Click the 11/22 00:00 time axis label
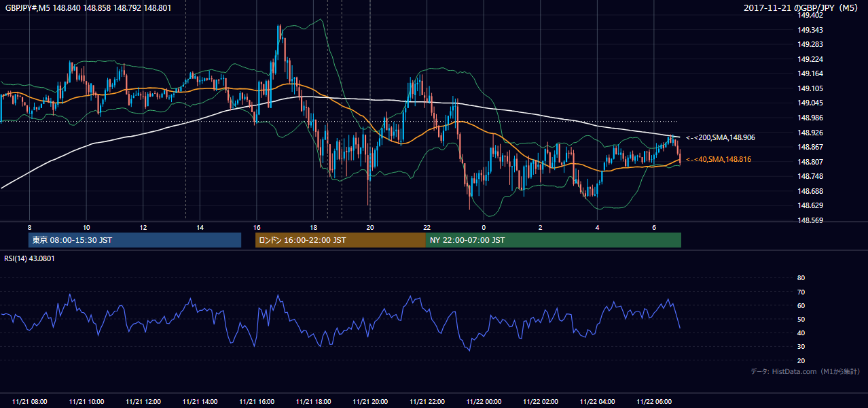This screenshot has width=868, height=408. [484, 402]
